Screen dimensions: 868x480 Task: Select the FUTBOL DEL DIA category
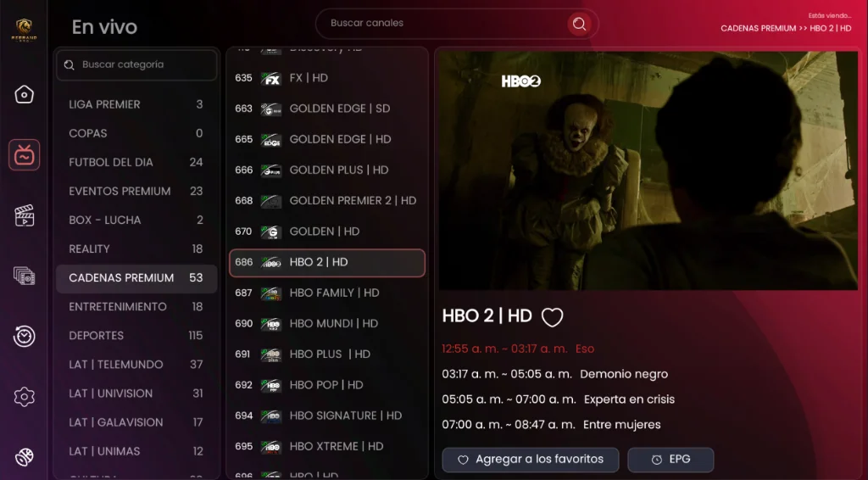coord(136,162)
